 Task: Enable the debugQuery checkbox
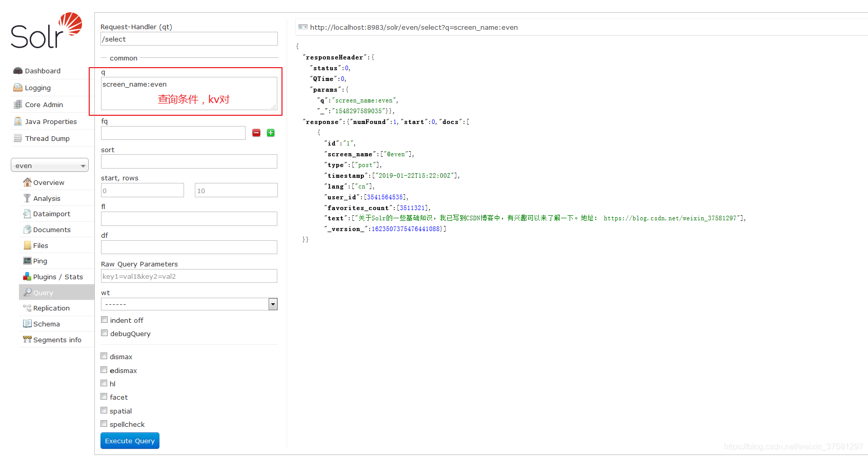point(104,333)
